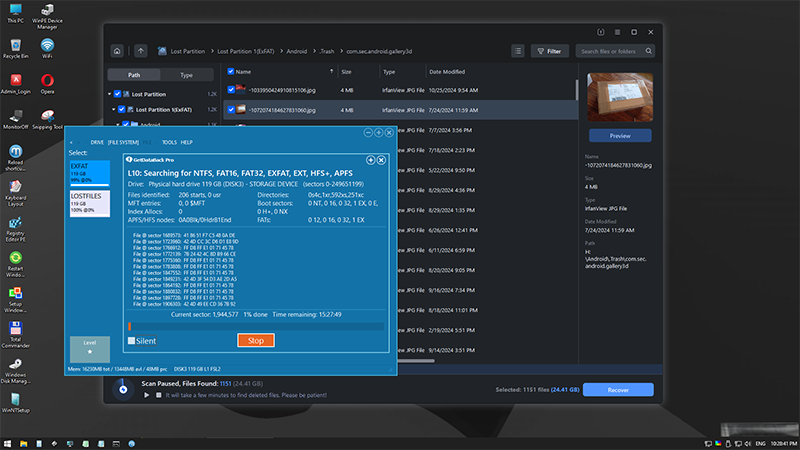This screenshot has height=450, width=800.
Task: Go up one folder level with the up arrow
Action: pos(141,51)
